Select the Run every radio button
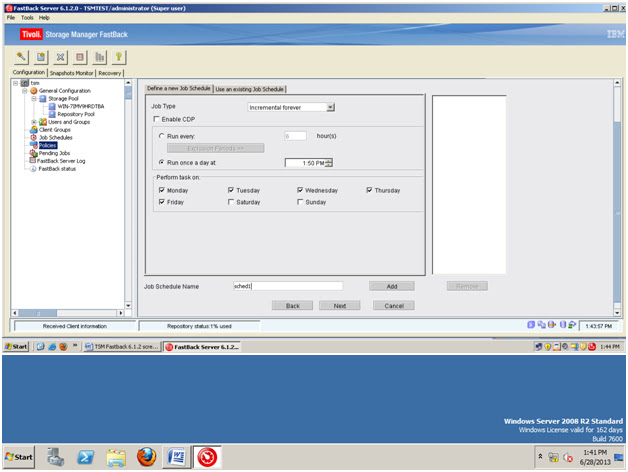 (161, 136)
